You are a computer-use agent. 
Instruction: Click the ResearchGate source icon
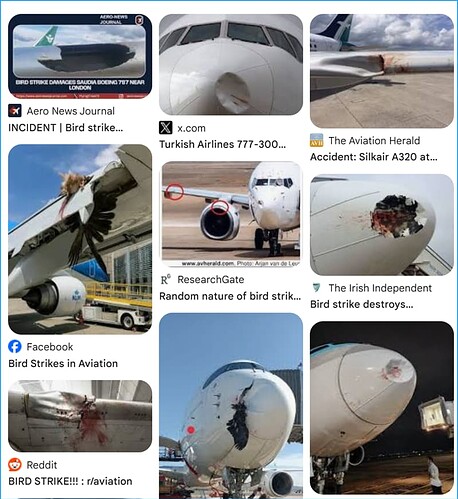coord(166,279)
